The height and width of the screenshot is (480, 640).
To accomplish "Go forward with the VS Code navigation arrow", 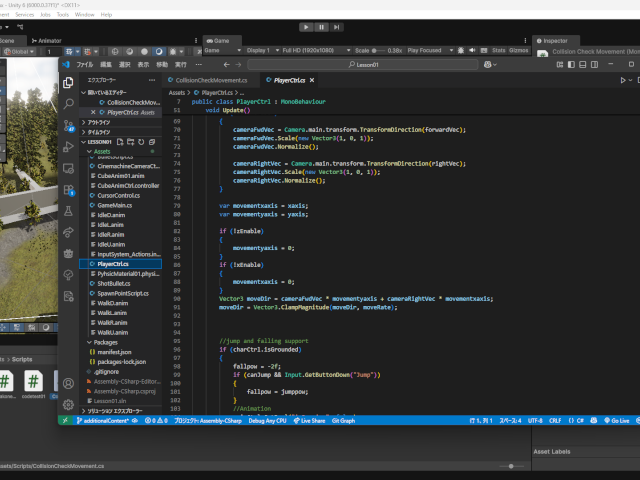I will click(238, 64).
